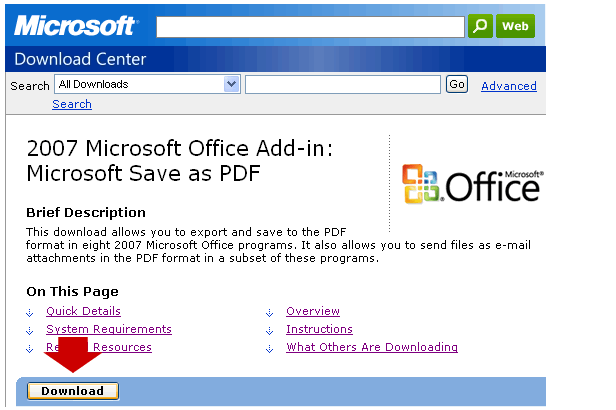Click the arrow icon beside Quick Details
Image resolution: width=616 pixels, height=410 pixels.
(30, 312)
